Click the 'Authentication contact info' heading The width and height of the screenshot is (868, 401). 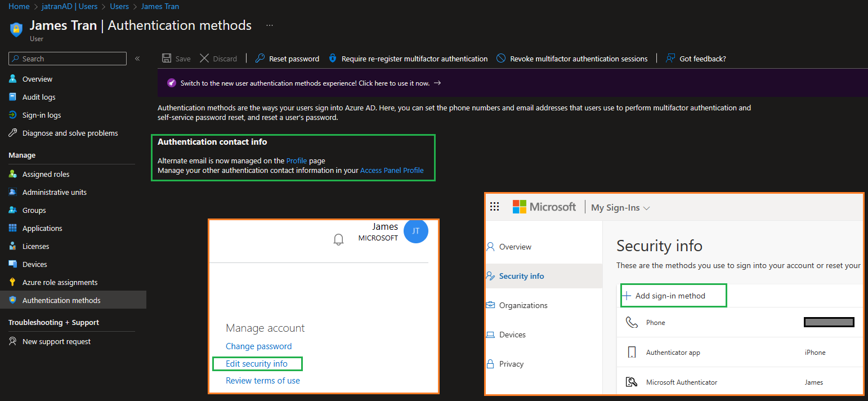tap(212, 142)
